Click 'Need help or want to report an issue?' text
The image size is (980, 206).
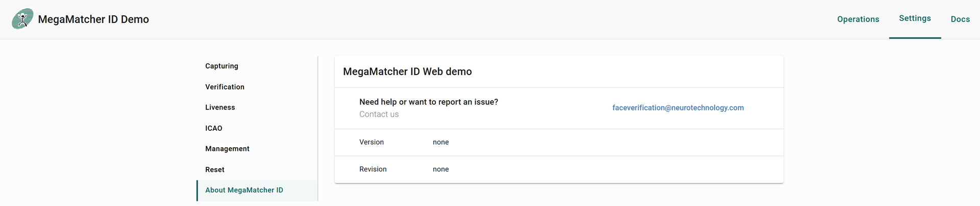pos(429,102)
